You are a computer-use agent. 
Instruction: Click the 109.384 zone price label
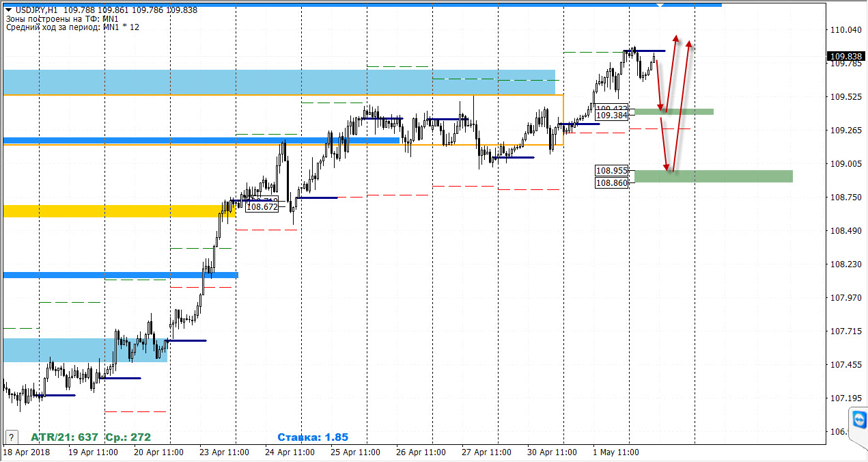(611, 116)
